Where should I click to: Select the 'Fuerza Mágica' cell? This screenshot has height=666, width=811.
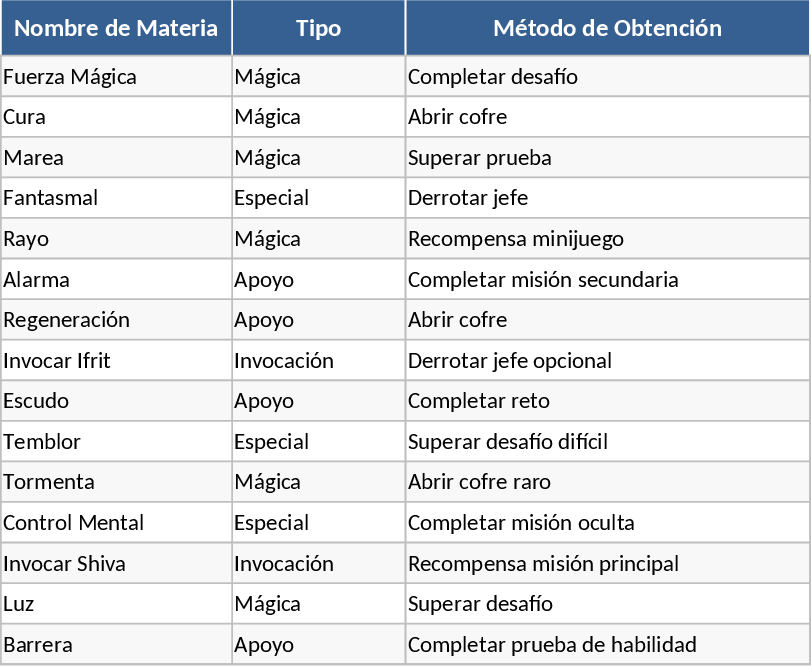(70, 77)
